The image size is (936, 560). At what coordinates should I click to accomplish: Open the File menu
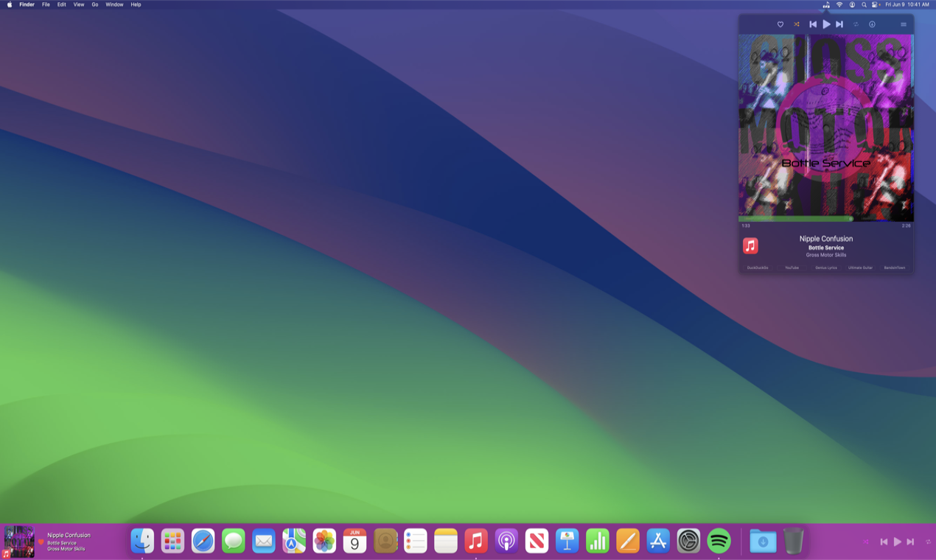pyautogui.click(x=46, y=4)
